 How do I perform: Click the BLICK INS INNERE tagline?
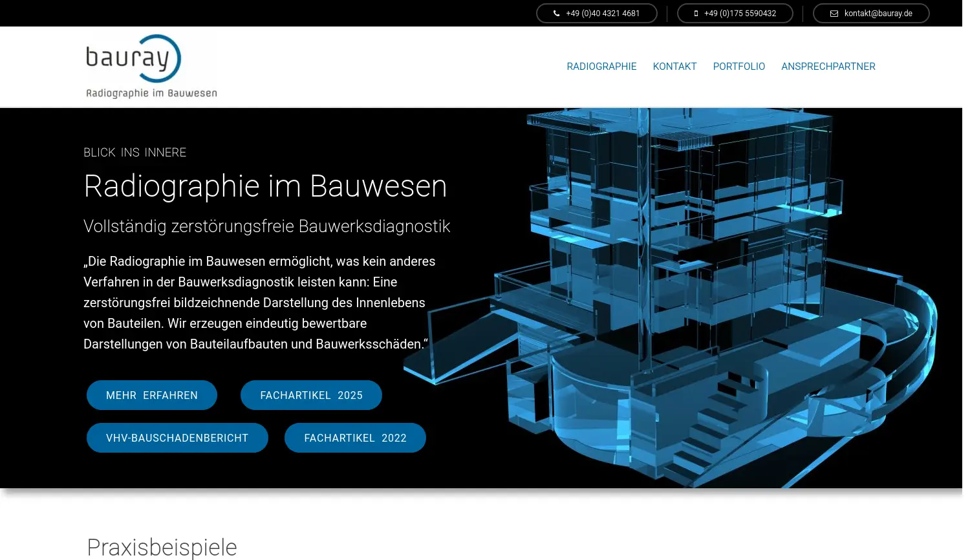[x=135, y=152]
